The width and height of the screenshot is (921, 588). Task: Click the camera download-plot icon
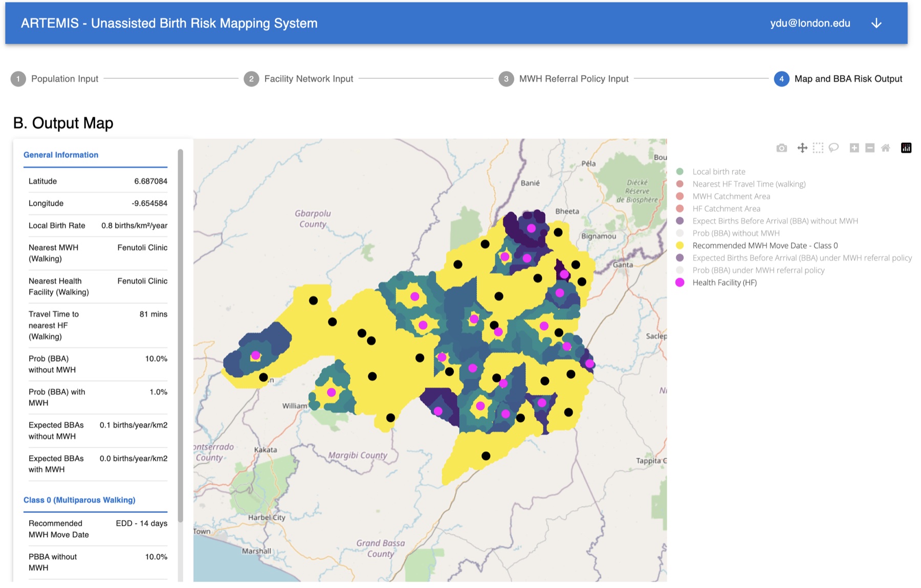tap(781, 148)
